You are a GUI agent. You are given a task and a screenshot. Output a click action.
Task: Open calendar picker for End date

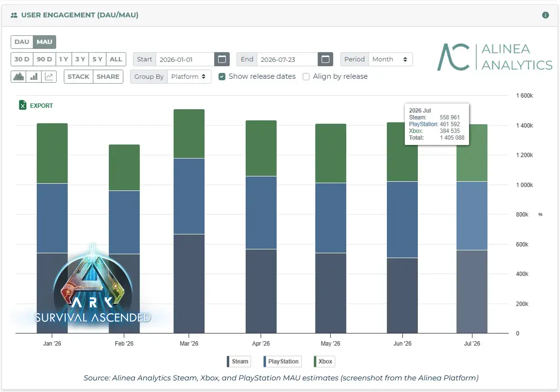325,59
